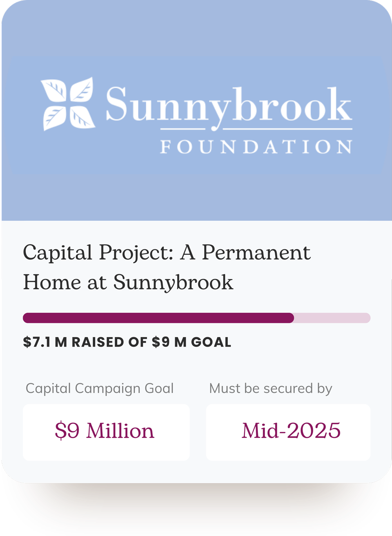Click the FOUNDATION text under the wordmark
The height and width of the screenshot is (536, 392).
pos(256,147)
